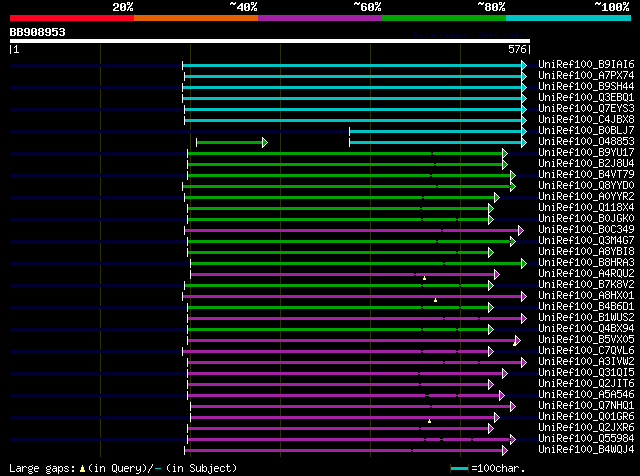Open the UniRef100_A7PX74 hit label
The height and width of the screenshot is (476, 640).
tap(586, 75)
